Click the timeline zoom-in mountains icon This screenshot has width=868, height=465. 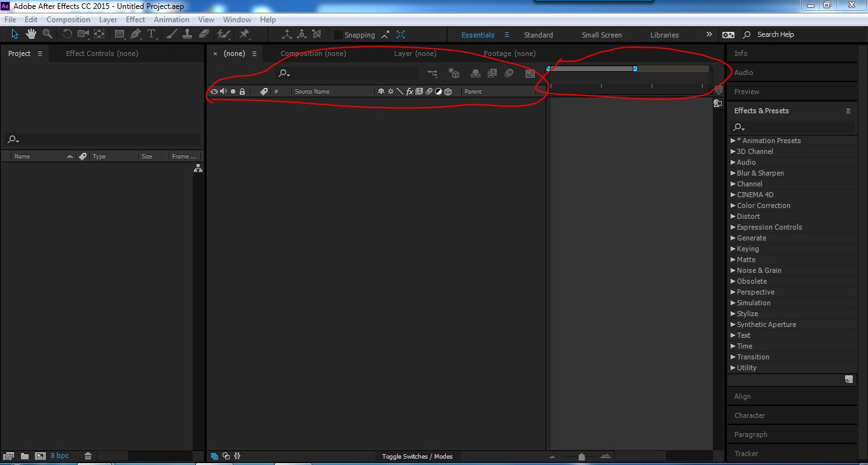[605, 456]
